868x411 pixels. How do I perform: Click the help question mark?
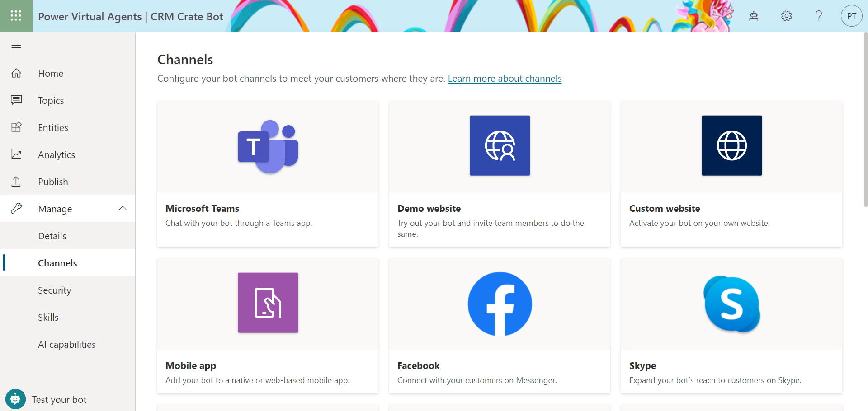[x=819, y=16]
